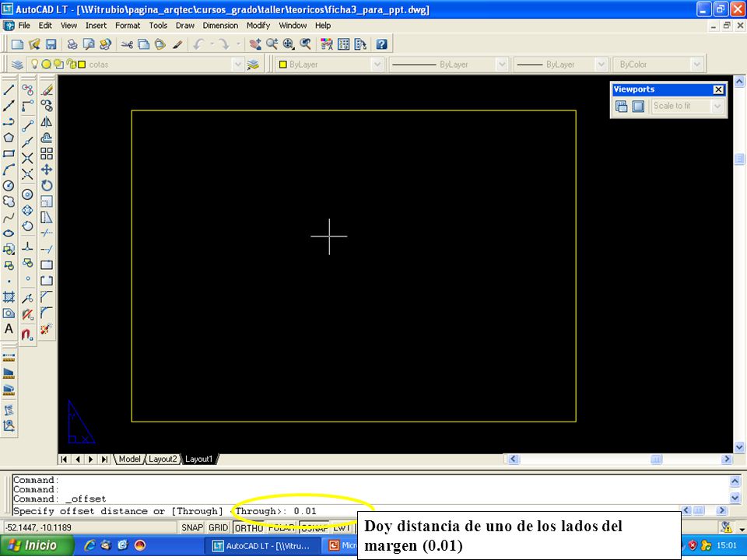
Task: Toggle GRID display in status bar
Action: [x=218, y=527]
